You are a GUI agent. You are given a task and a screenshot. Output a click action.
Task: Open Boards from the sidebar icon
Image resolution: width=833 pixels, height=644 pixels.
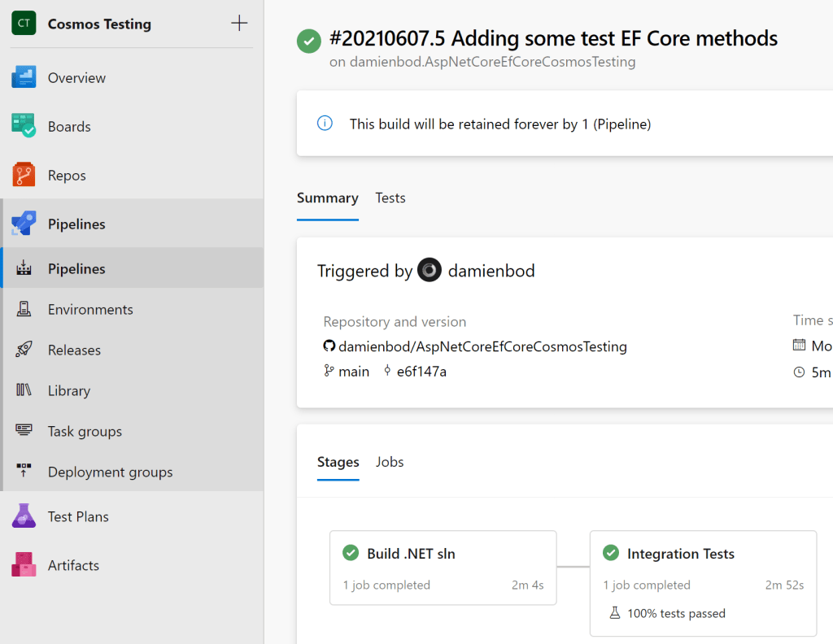[x=24, y=126]
